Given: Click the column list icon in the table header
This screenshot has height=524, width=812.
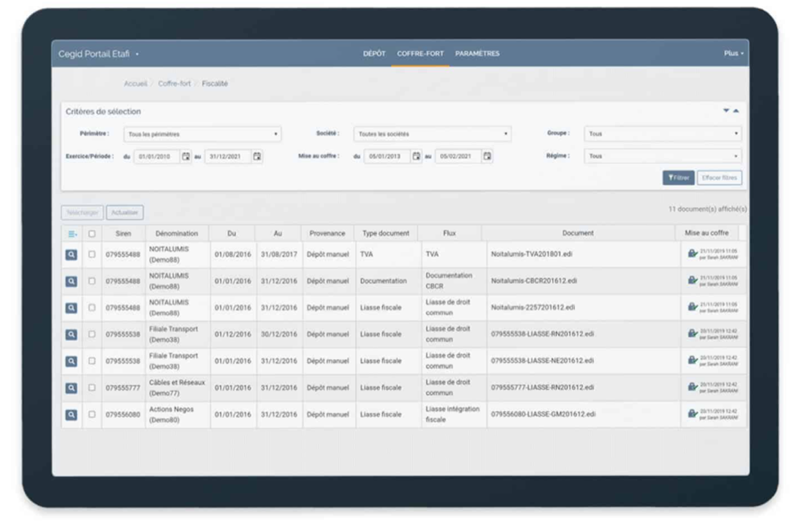Looking at the screenshot, I should pos(71,234).
